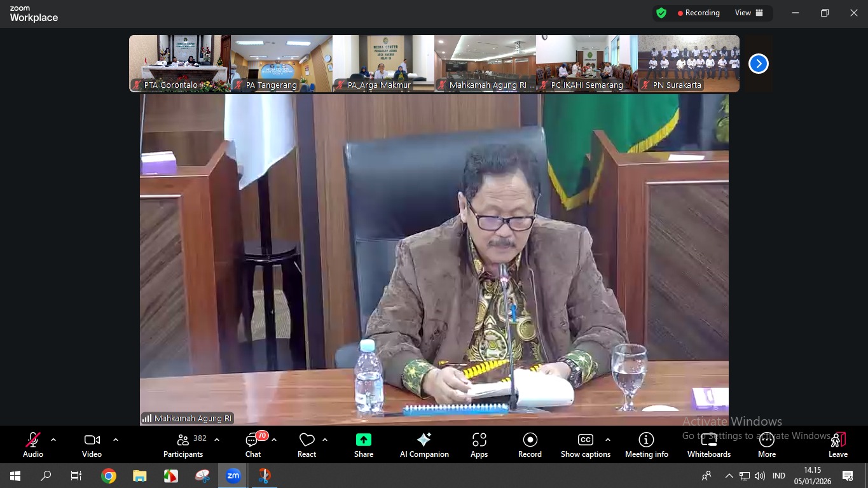The height and width of the screenshot is (488, 868).
Task: Toggle Show captions on
Action: pyautogui.click(x=585, y=445)
